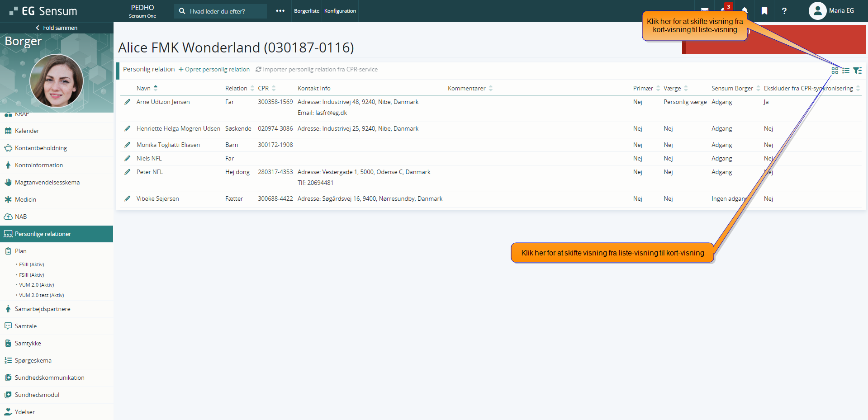Click pencil icon for Vibeke Sejersen
This screenshot has width=868, height=420.
[128, 199]
